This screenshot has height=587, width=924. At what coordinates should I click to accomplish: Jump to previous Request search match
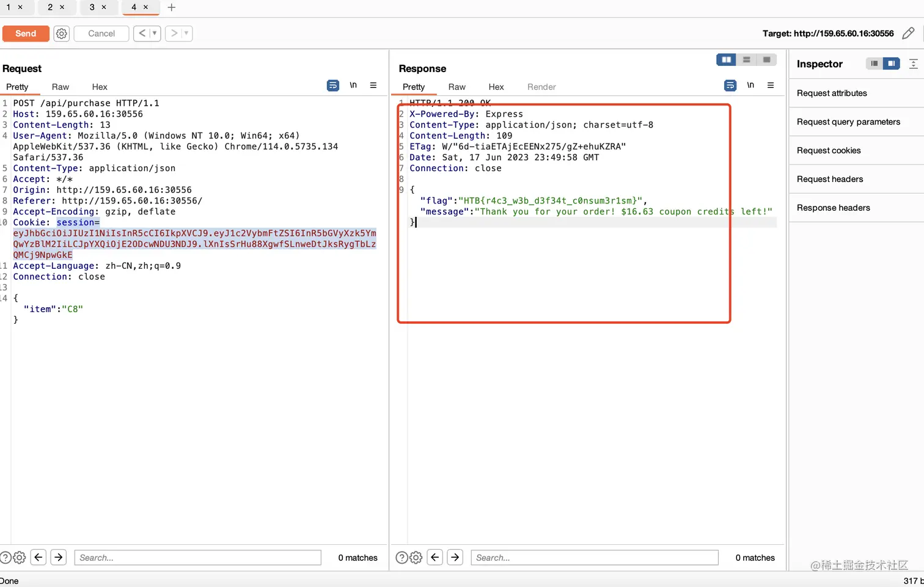[38, 557]
